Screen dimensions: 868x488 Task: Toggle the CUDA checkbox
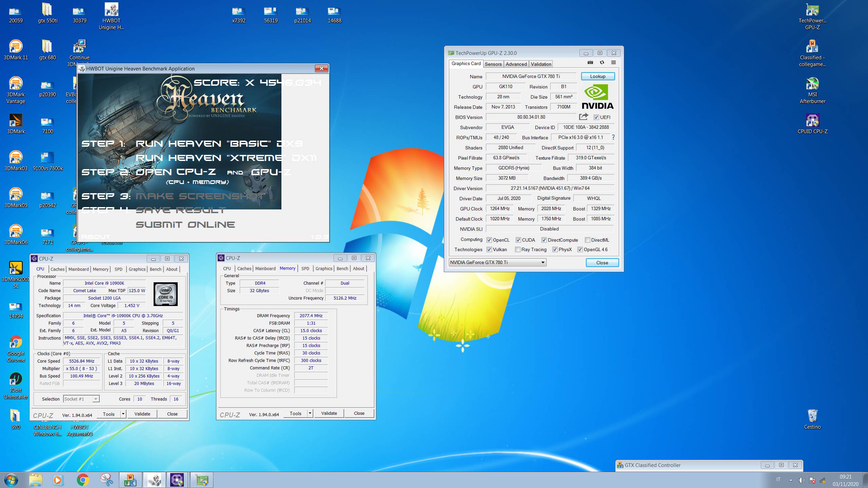(518, 240)
